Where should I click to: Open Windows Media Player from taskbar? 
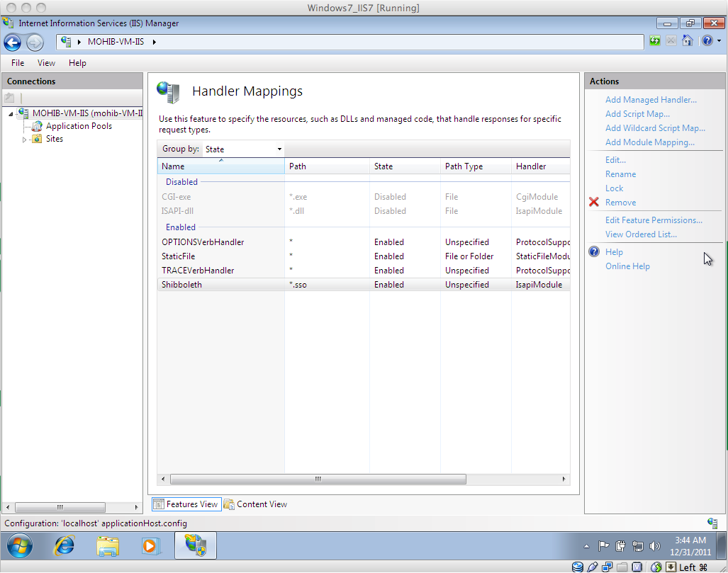[x=150, y=546]
